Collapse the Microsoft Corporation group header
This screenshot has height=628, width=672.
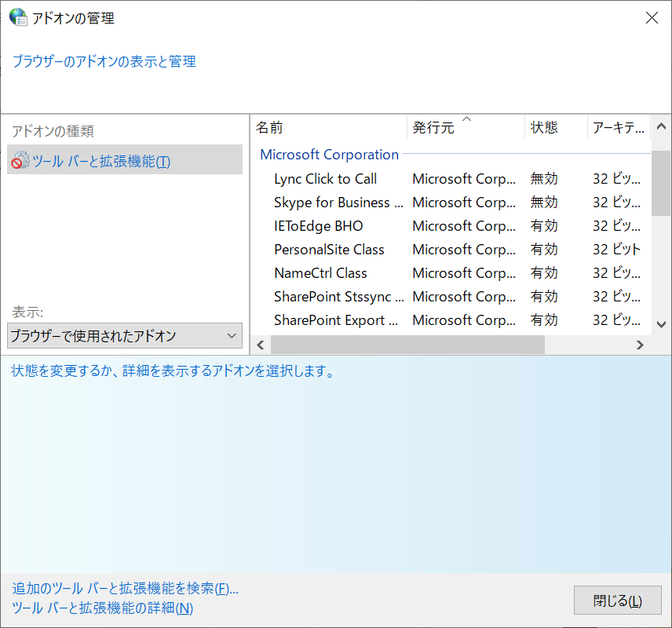coord(329,155)
